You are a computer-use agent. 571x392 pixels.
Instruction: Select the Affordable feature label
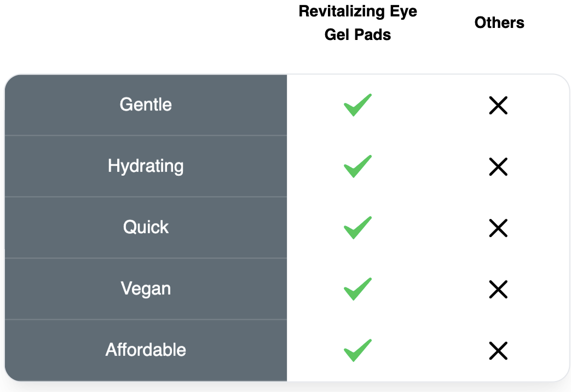pos(146,350)
